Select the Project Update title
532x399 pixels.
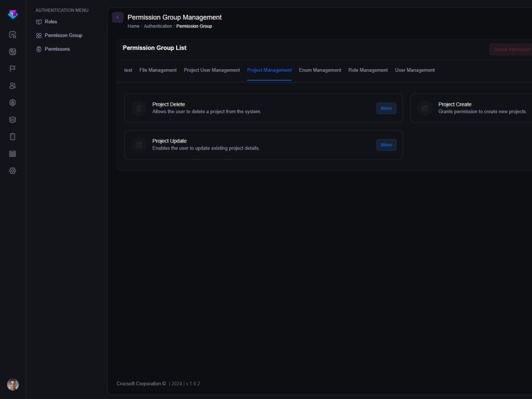[169, 141]
